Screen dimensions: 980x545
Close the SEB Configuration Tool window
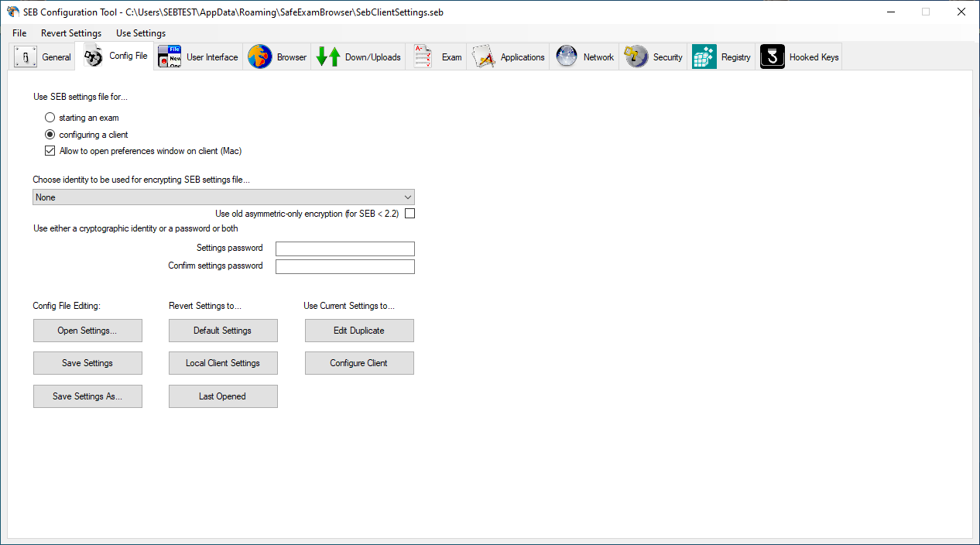tap(961, 12)
